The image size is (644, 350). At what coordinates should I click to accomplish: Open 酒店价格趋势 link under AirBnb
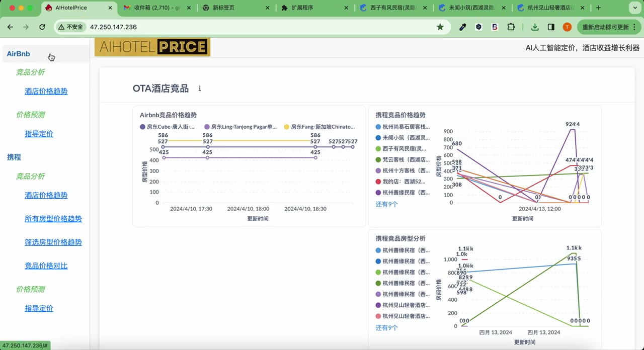click(x=46, y=92)
